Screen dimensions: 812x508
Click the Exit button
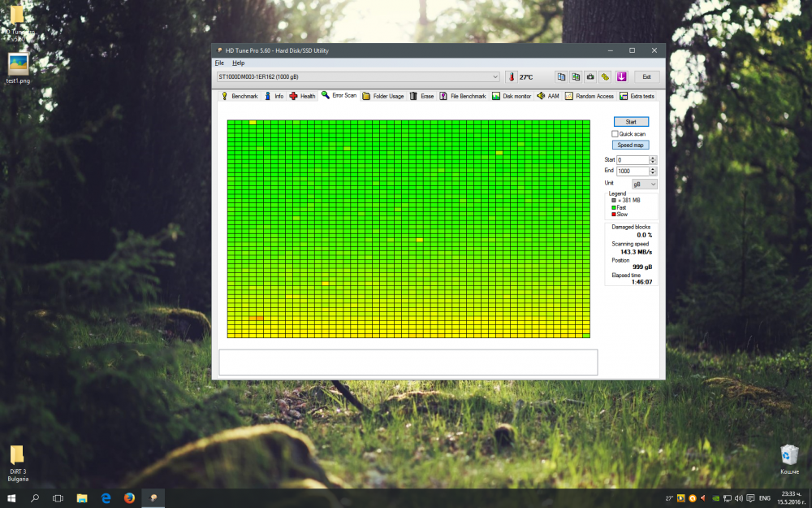coord(646,76)
